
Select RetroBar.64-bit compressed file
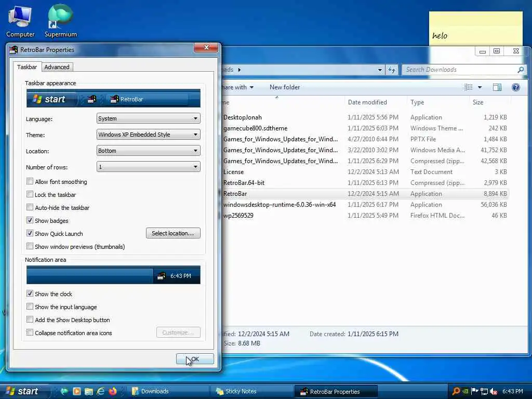pos(365,182)
